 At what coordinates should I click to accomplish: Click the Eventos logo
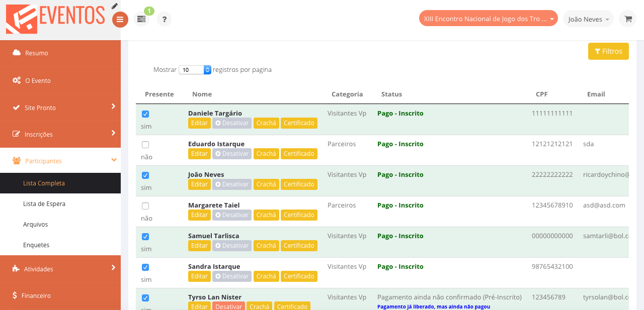point(55,18)
